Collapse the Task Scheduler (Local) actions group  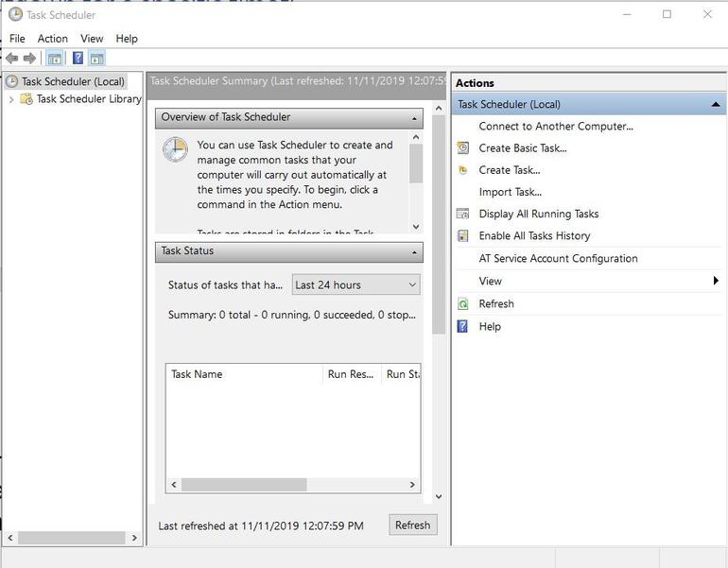(716, 104)
